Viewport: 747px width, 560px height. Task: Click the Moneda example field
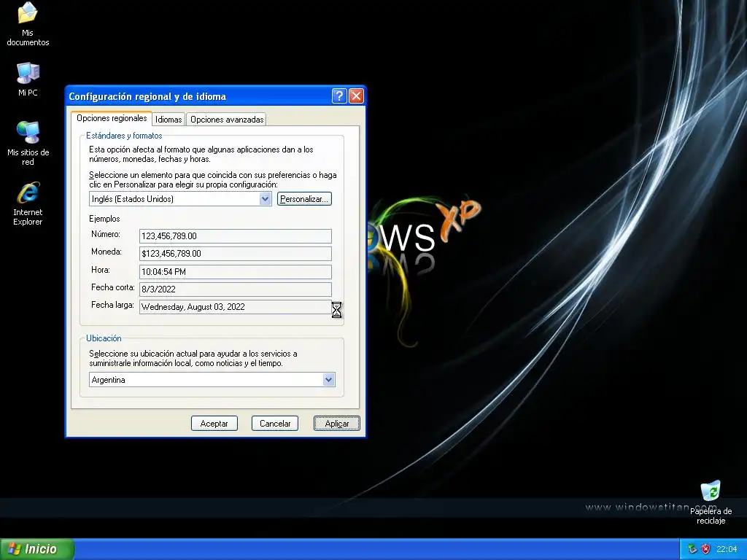[236, 254]
